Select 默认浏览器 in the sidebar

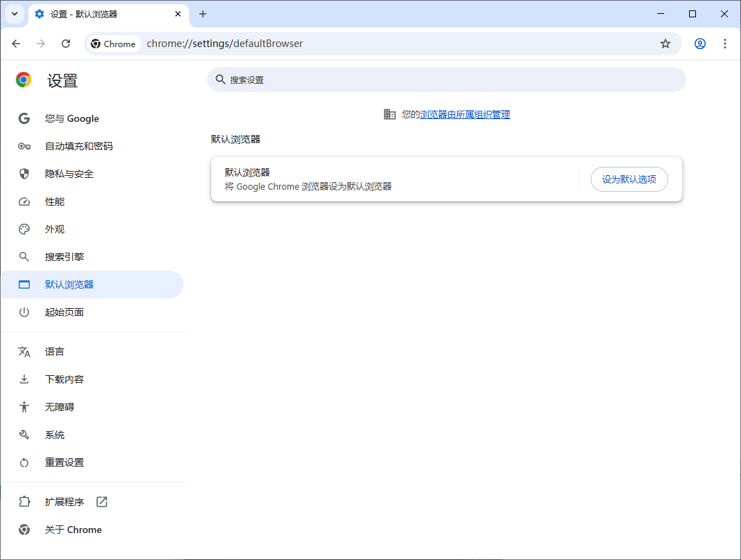click(92, 284)
